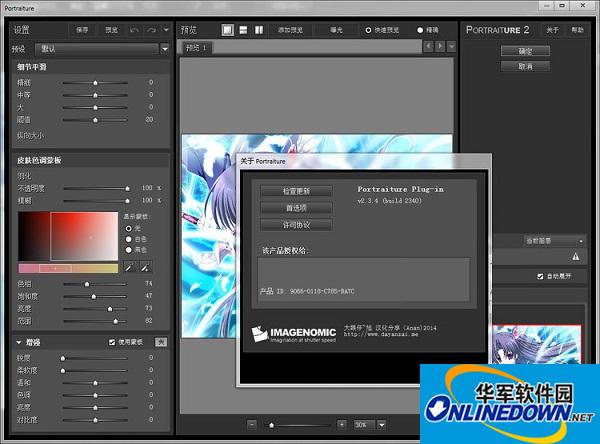600x444 pixels.
Task: Click the zoom out minus button
Action: coord(253,425)
